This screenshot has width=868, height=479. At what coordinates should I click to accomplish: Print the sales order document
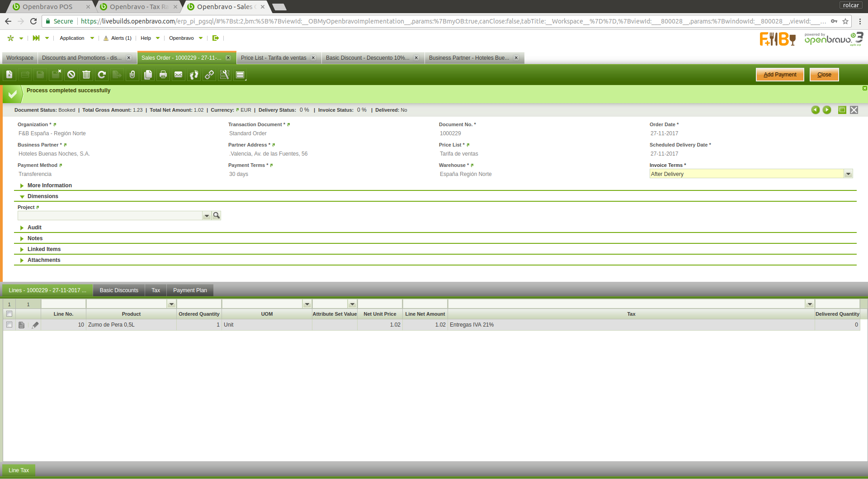tap(163, 75)
